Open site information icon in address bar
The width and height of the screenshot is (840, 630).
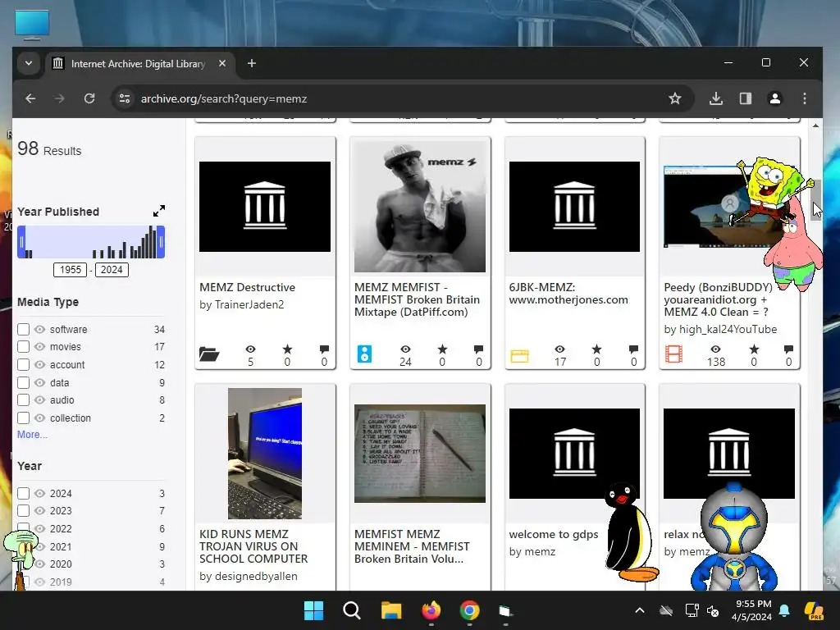pos(125,98)
